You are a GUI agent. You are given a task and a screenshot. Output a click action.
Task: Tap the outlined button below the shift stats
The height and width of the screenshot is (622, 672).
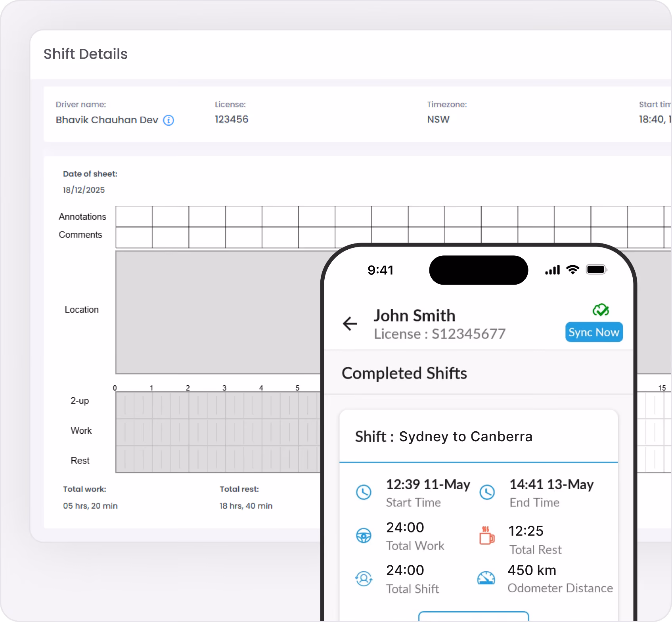tap(474, 616)
